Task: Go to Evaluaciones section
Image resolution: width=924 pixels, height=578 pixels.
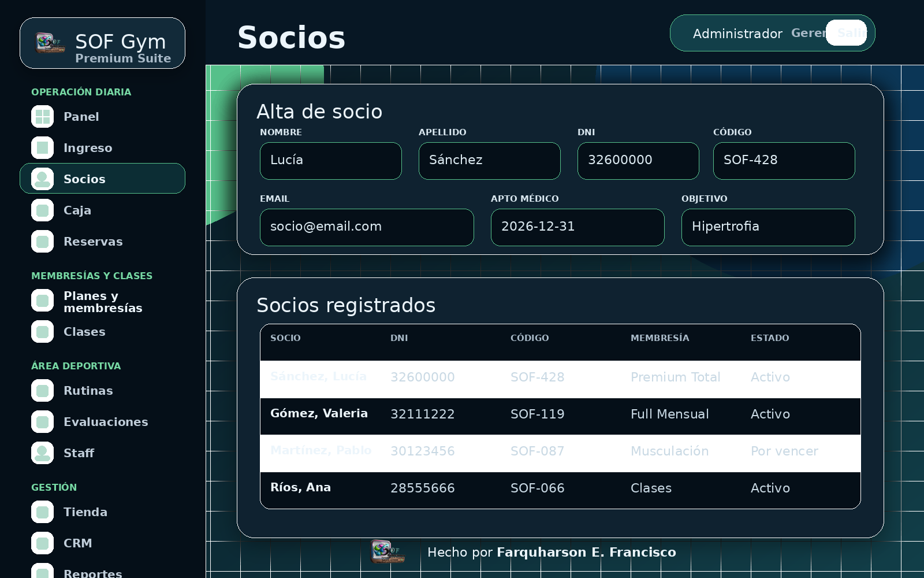Action: click(106, 422)
